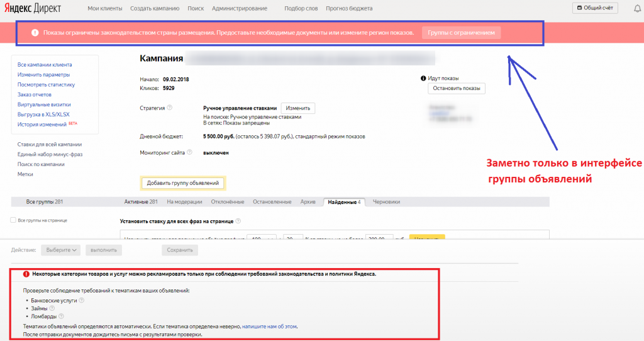Open Ставки для всей кампании

(49, 144)
